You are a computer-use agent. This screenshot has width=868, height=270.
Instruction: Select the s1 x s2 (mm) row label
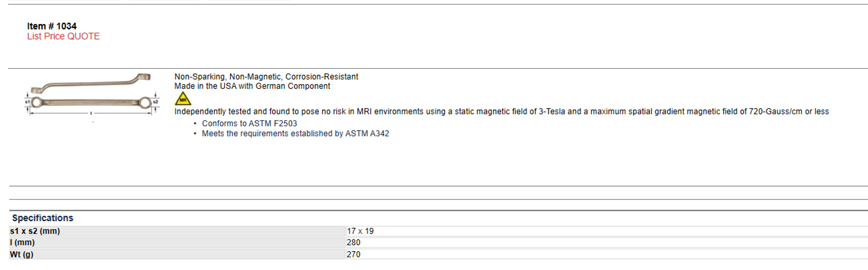[x=35, y=231]
